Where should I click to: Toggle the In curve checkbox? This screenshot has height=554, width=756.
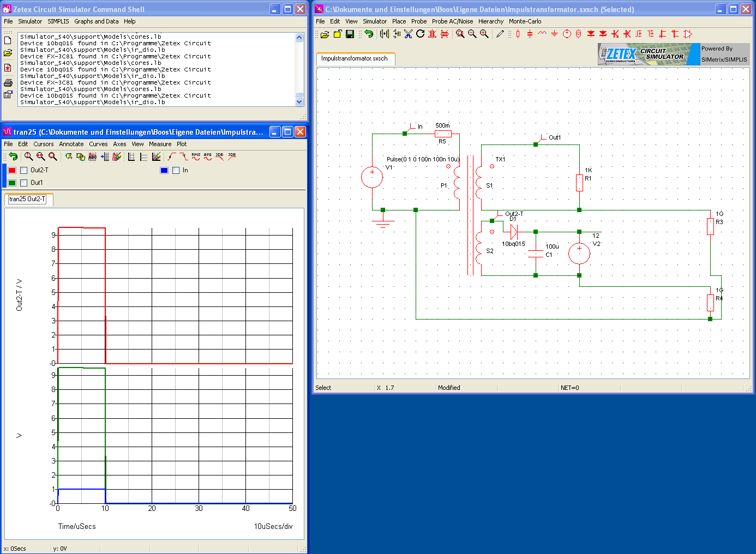point(176,170)
